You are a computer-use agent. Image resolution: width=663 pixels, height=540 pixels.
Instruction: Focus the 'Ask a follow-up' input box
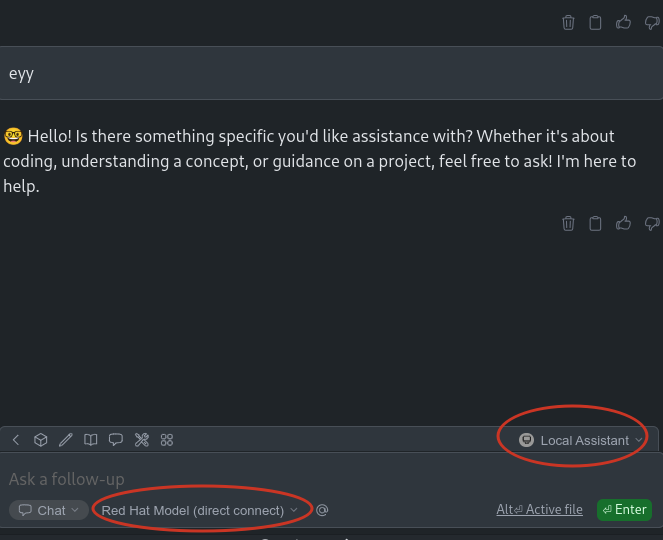[250, 479]
